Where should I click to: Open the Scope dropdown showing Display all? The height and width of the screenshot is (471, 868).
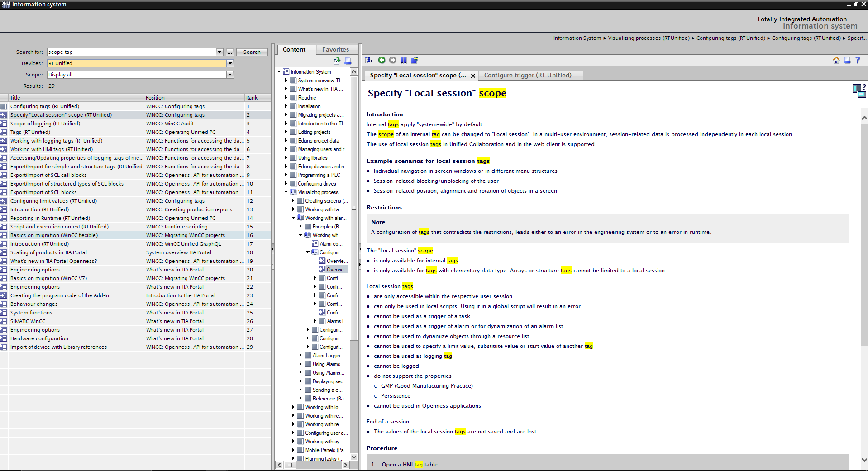[230, 75]
